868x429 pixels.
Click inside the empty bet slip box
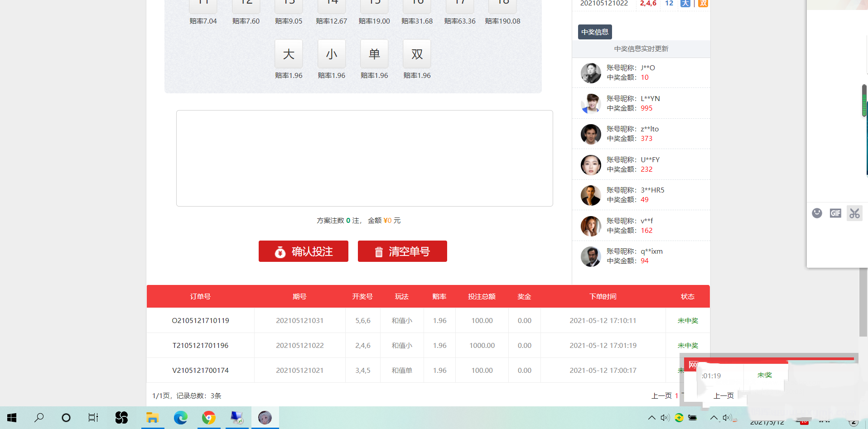364,158
